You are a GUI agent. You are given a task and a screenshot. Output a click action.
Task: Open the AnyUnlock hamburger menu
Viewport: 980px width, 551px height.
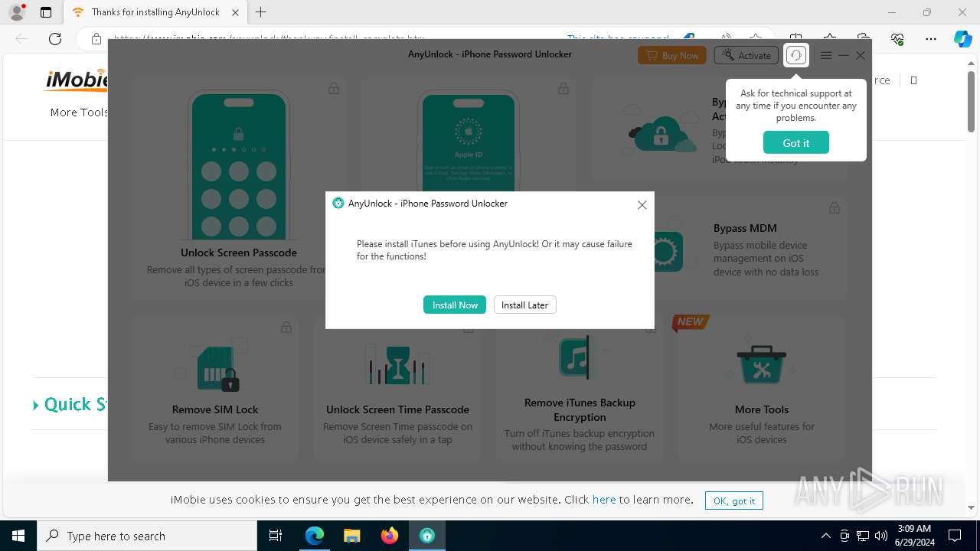825,55
